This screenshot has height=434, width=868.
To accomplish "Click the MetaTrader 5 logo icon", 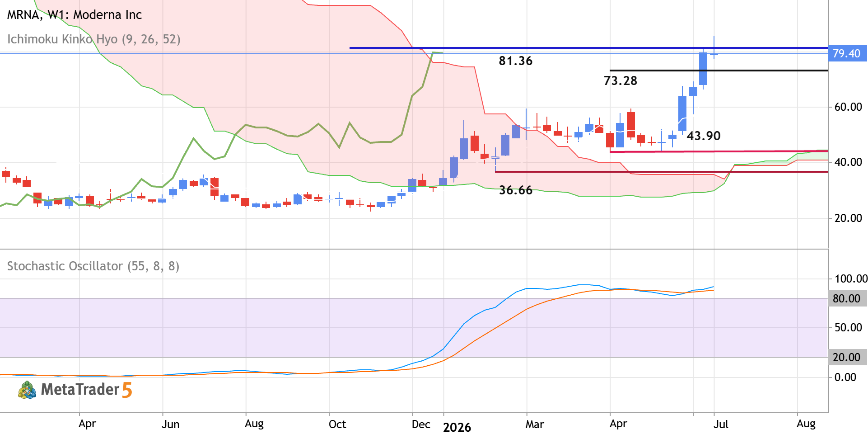I will click(x=27, y=390).
